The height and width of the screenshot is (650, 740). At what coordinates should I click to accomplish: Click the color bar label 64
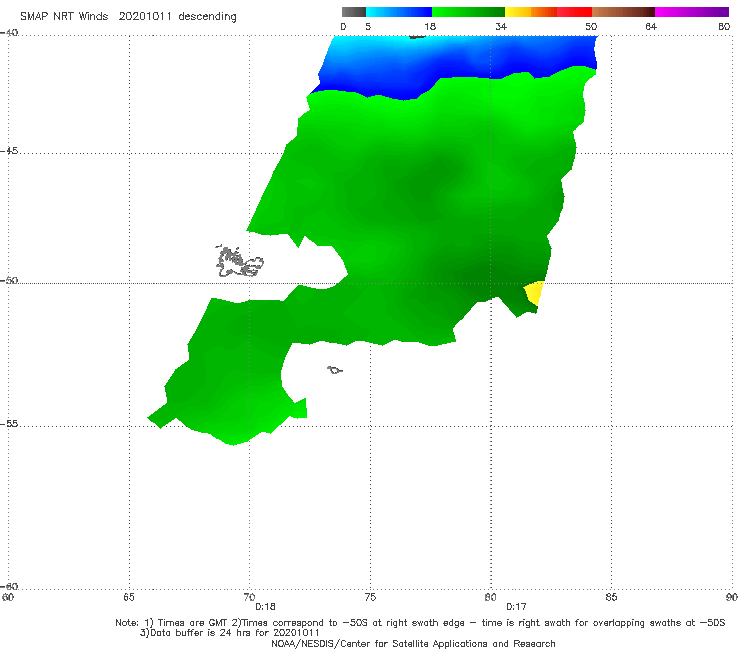pyautogui.click(x=651, y=26)
